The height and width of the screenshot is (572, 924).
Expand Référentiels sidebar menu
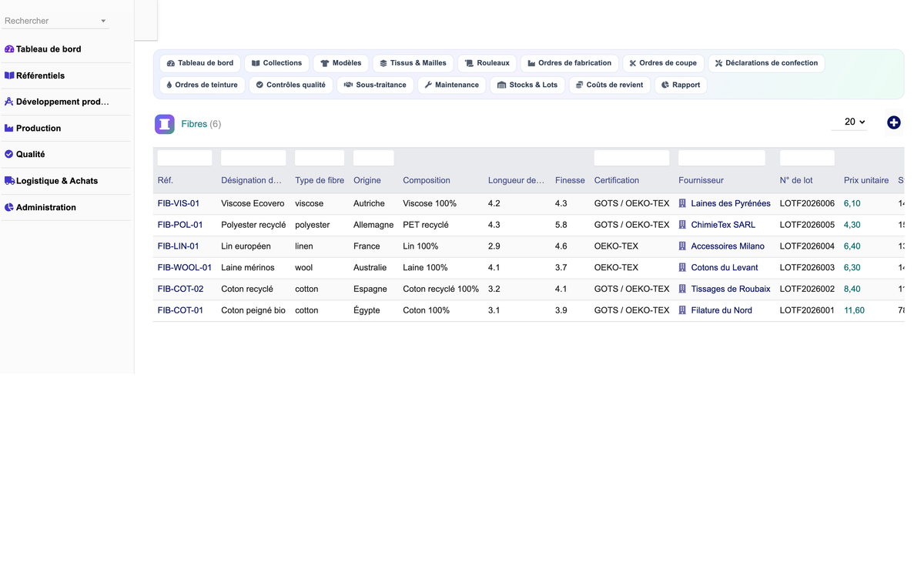tap(66, 75)
